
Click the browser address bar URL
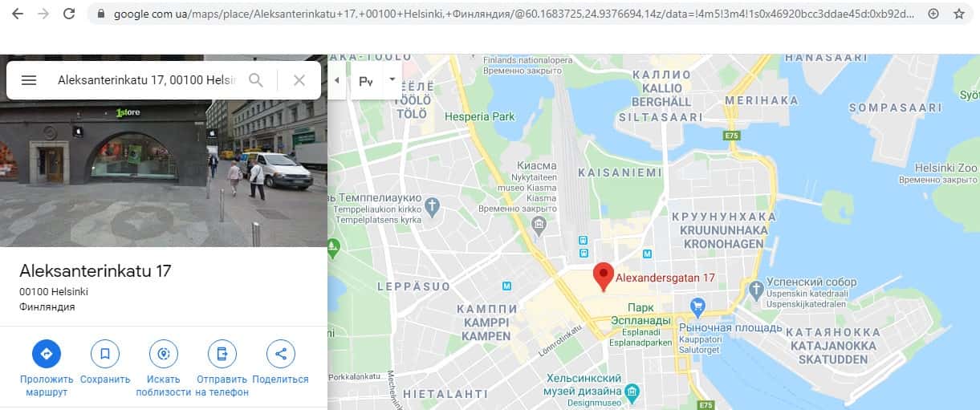tap(514, 14)
